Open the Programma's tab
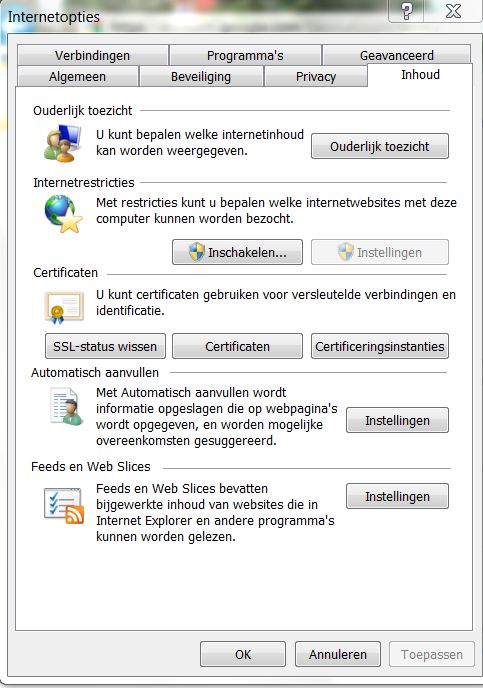This screenshot has height=688, width=483. tap(245, 56)
